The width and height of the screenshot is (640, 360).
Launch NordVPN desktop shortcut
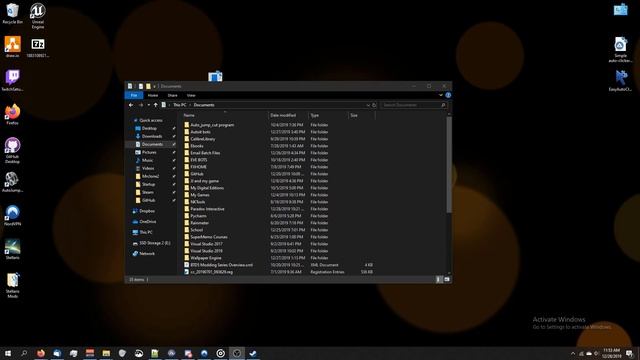(12, 216)
